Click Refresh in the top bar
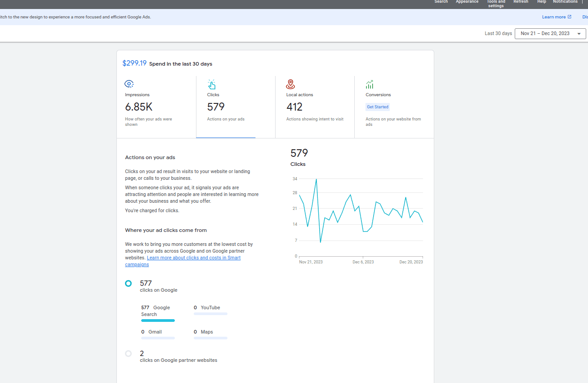 (x=521, y=2)
